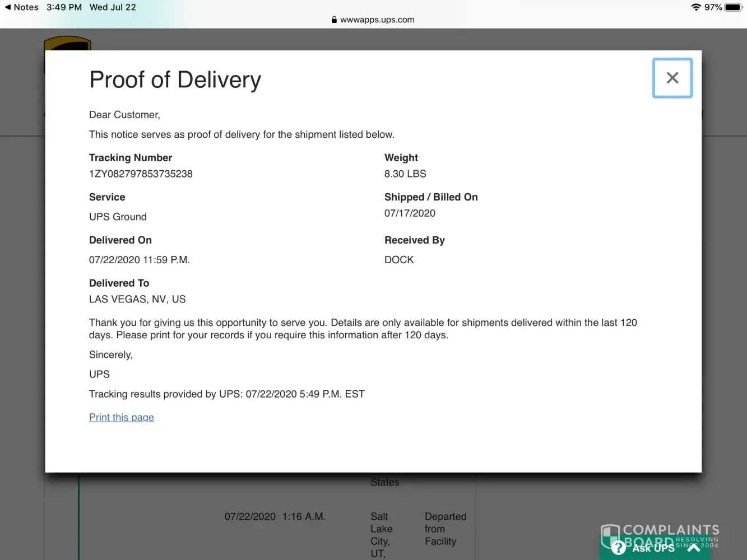Click the Proof of Delivery heading
The height and width of the screenshot is (560, 747).
coord(175,80)
